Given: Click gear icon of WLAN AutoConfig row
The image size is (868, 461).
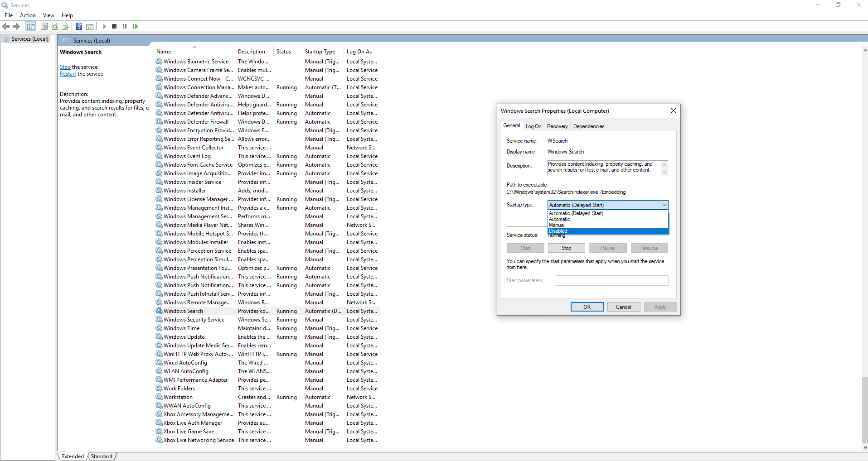Looking at the screenshot, I should point(159,371).
